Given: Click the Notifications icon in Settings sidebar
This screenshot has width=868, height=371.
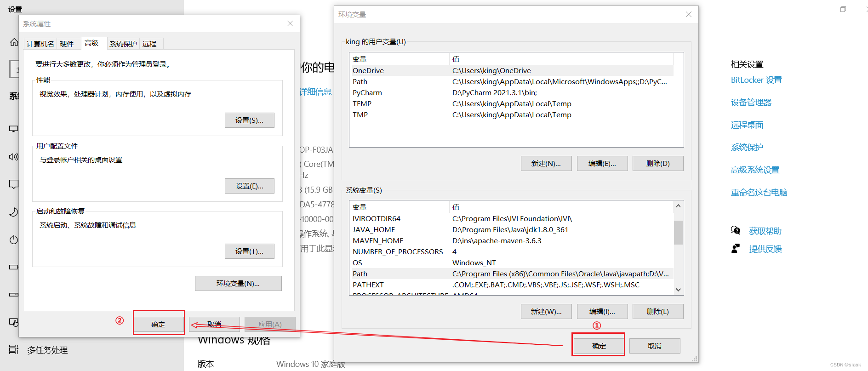Looking at the screenshot, I should pos(14,184).
